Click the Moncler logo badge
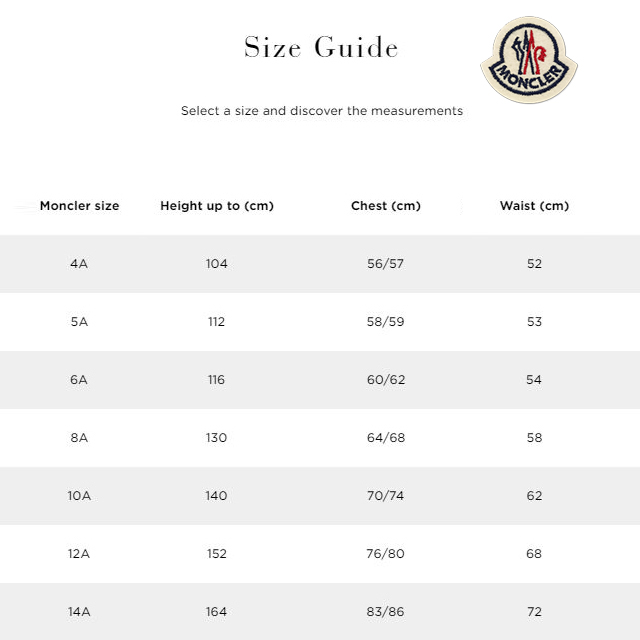 [529, 60]
